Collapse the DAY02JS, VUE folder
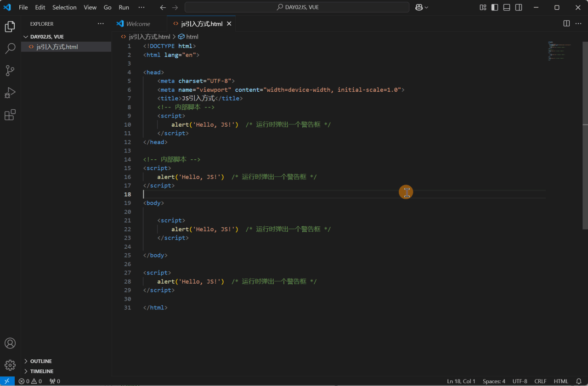 point(47,37)
